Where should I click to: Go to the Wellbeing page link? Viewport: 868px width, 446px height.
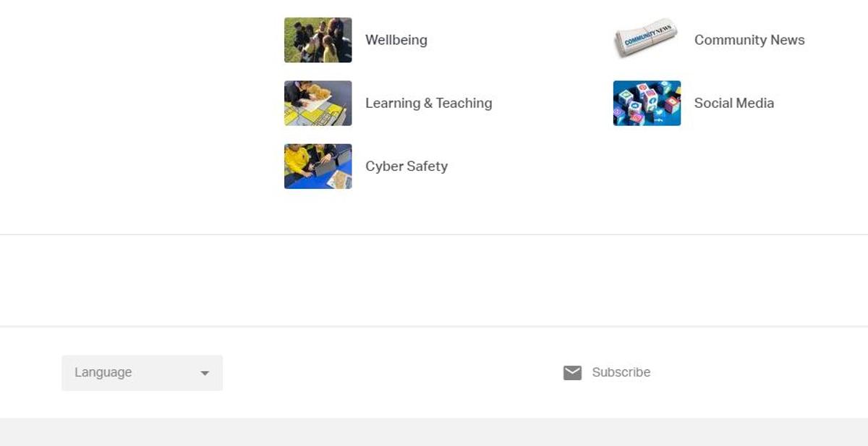pos(396,40)
